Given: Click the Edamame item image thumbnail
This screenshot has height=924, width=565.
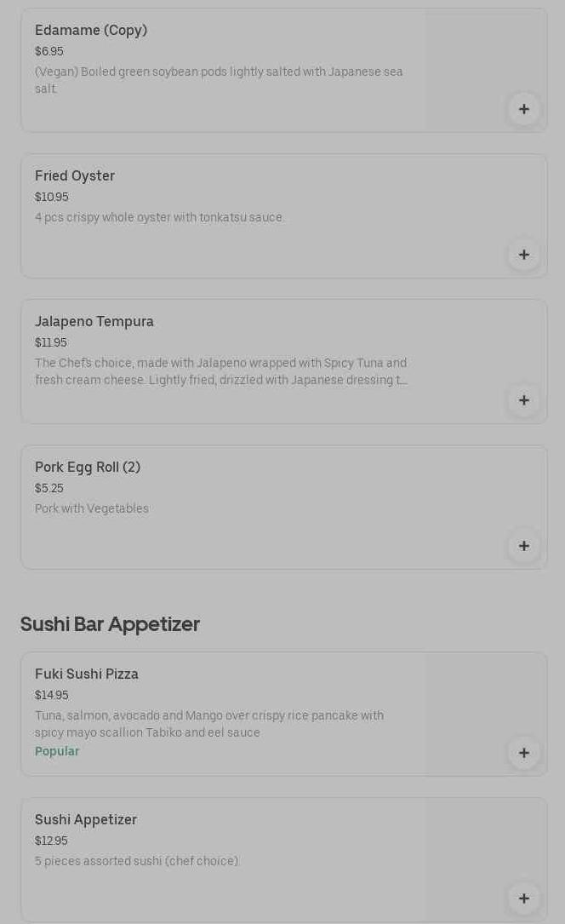Looking at the screenshot, I should 485,60.
